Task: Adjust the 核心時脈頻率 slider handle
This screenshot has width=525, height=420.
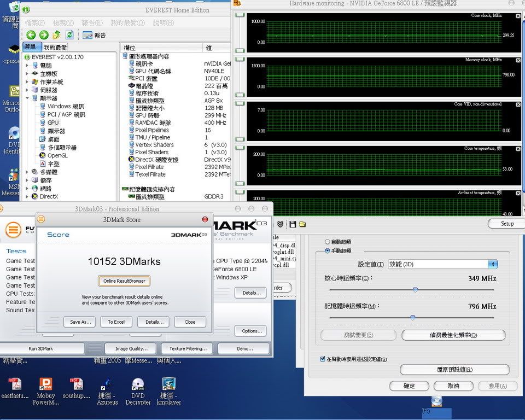Action: [x=415, y=290]
